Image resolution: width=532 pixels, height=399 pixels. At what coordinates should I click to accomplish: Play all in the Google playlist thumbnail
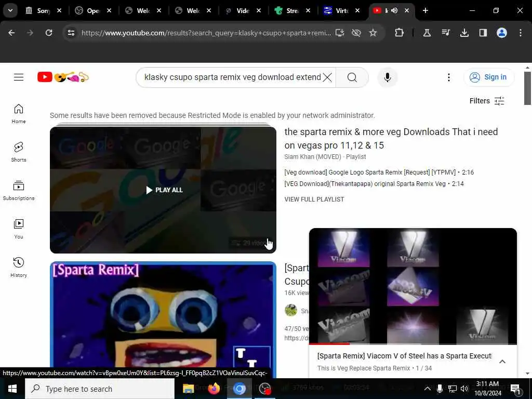point(164,190)
